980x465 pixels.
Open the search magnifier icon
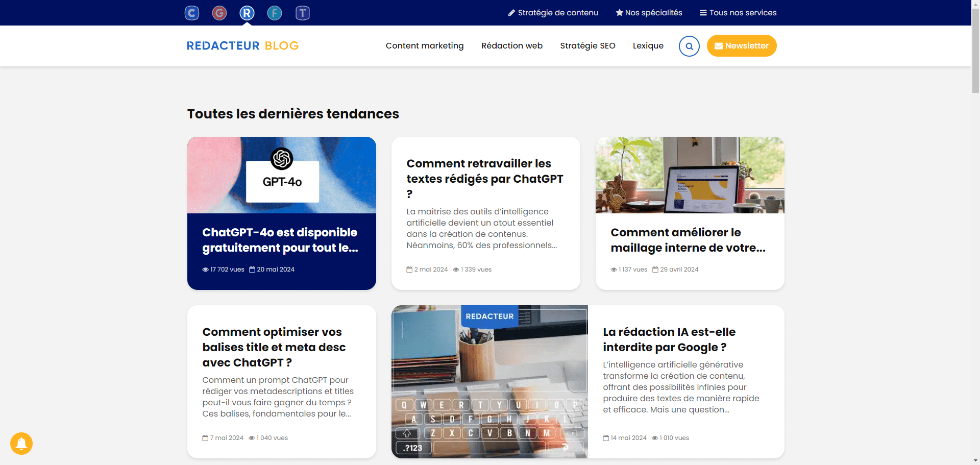[x=689, y=46]
